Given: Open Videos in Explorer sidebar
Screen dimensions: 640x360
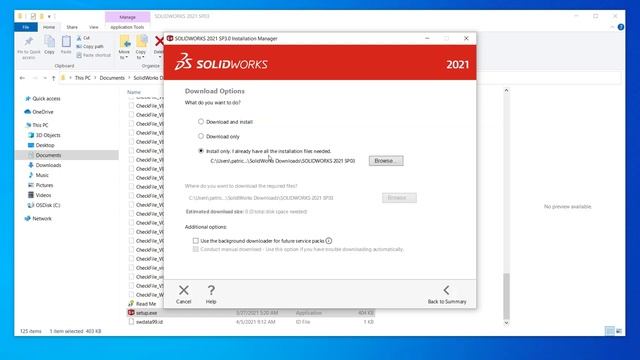Looking at the screenshot, I should pos(43,195).
